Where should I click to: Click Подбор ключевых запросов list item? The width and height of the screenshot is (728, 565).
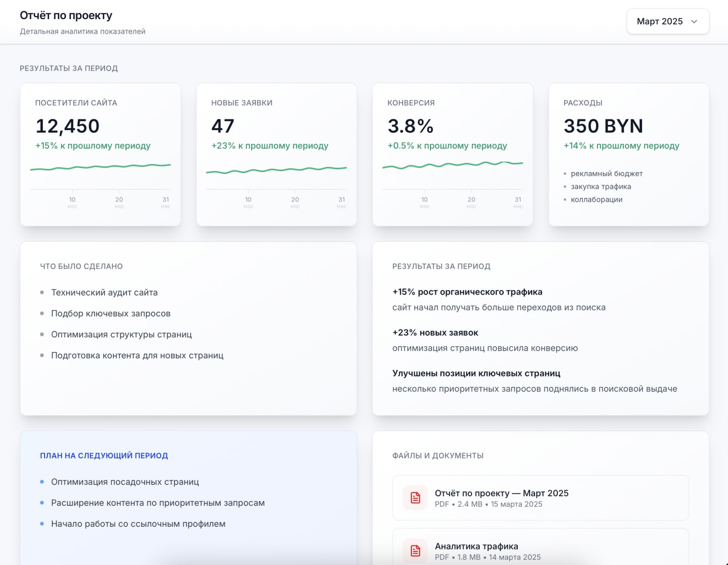coord(111,313)
